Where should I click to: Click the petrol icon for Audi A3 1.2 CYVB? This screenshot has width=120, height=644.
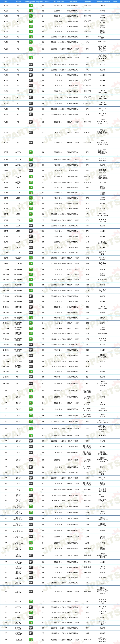coord(31,11)
